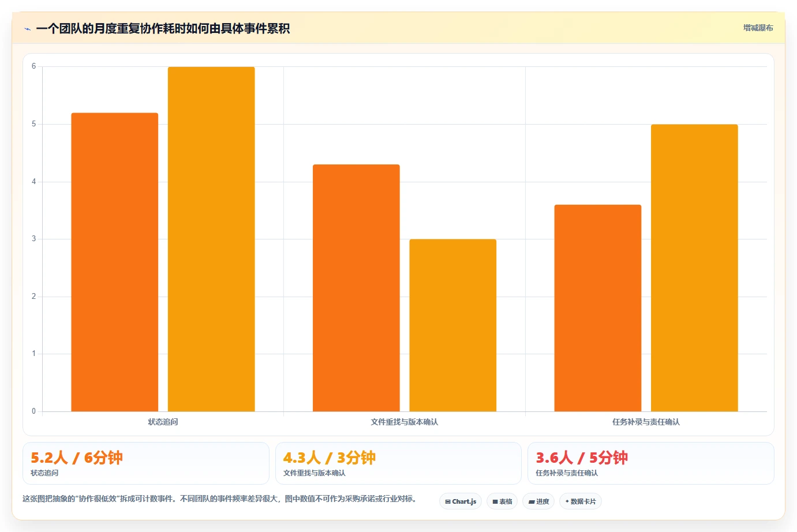797x532 pixels.
Task: Click the Chart.js tag pill
Action: click(461, 501)
